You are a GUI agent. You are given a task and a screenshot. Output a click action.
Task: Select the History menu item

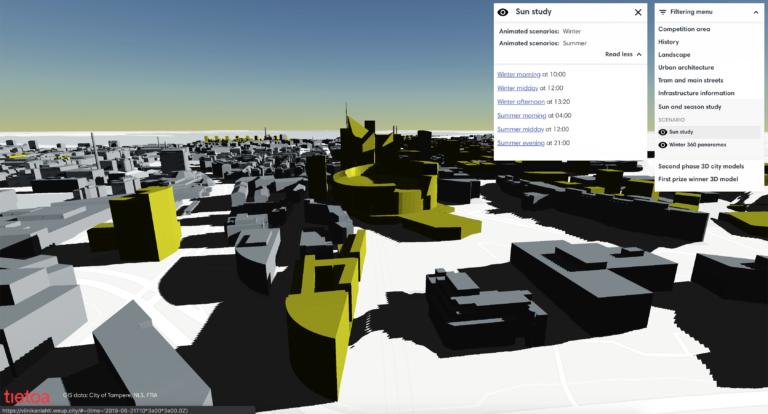pyautogui.click(x=669, y=42)
